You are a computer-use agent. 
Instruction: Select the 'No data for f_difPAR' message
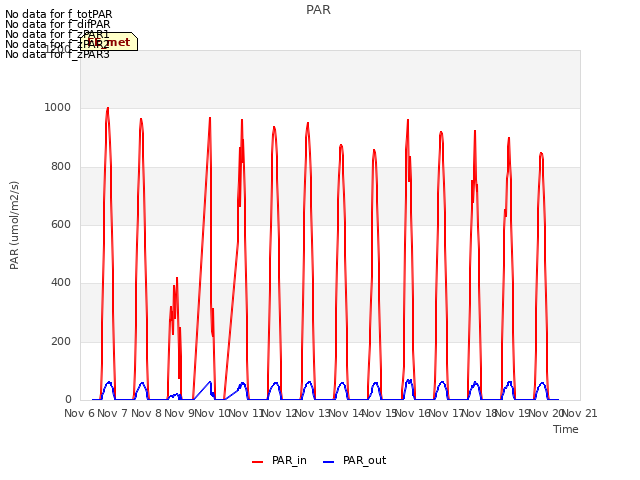[58, 24]
